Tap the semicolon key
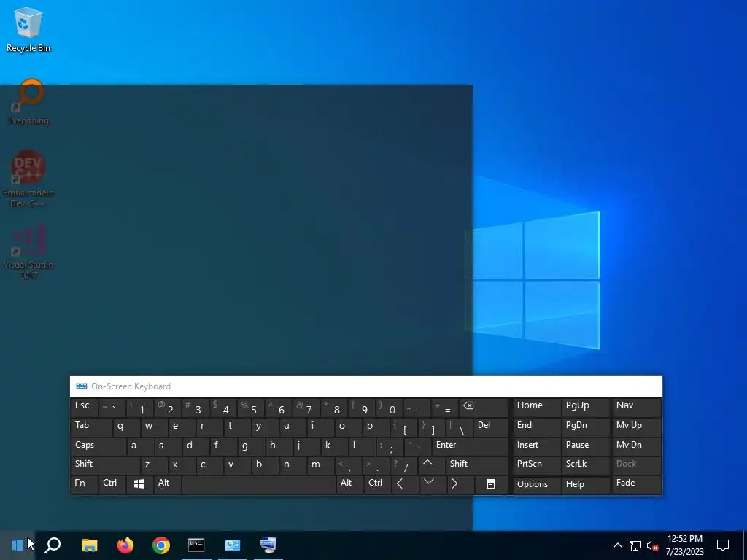Screen dimensions: 747x560 [x=390, y=446]
